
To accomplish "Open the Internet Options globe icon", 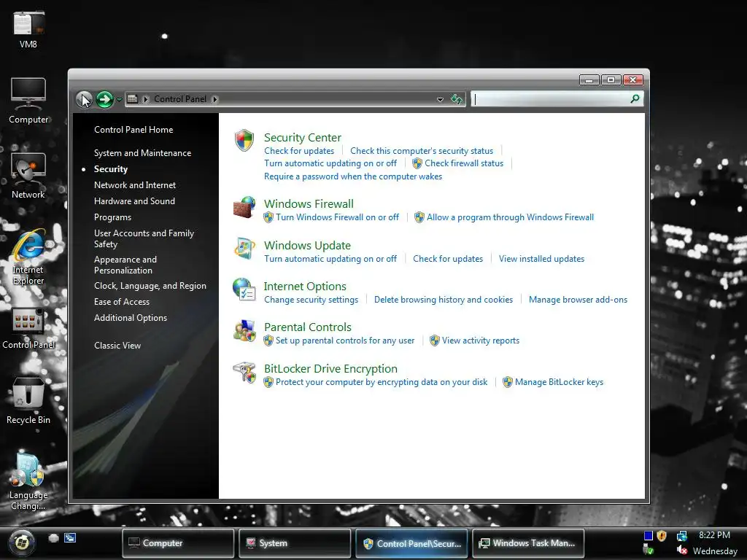I will [244, 289].
